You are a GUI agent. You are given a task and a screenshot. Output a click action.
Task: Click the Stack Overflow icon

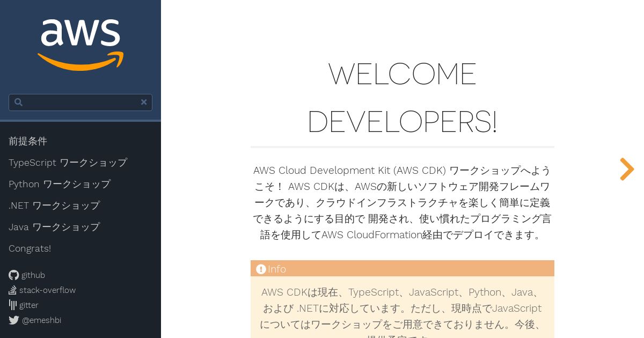12,290
